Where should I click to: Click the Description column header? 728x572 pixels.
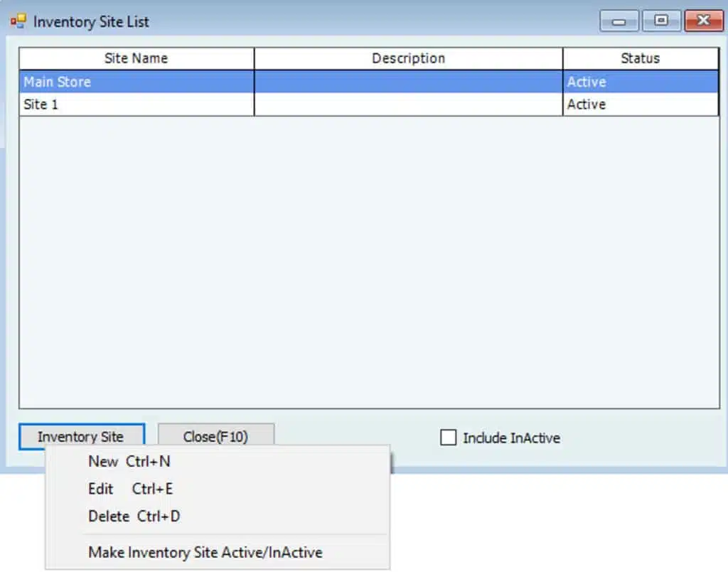click(x=409, y=58)
